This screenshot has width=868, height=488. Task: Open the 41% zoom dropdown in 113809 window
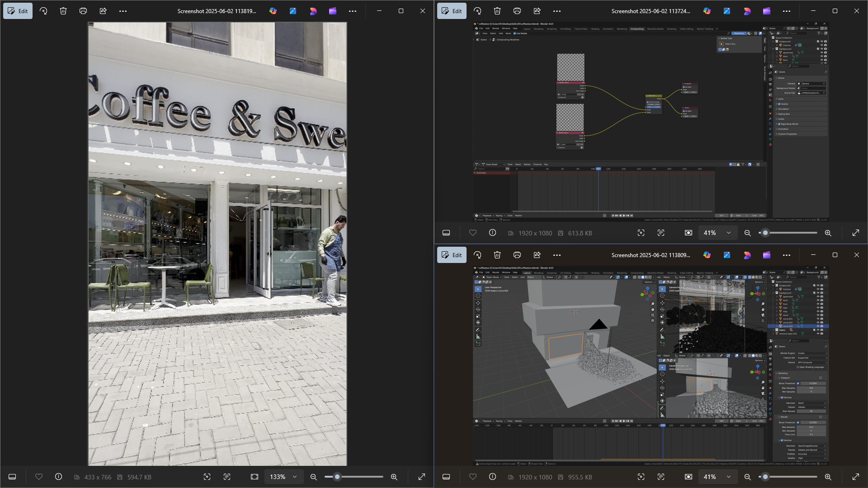[717, 477]
